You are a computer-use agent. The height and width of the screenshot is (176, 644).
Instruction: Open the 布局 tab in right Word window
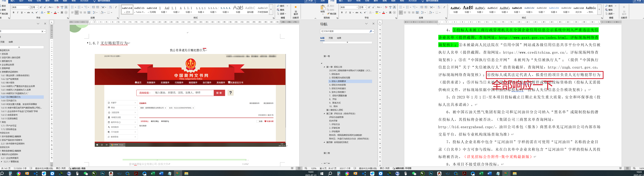[358, 1]
